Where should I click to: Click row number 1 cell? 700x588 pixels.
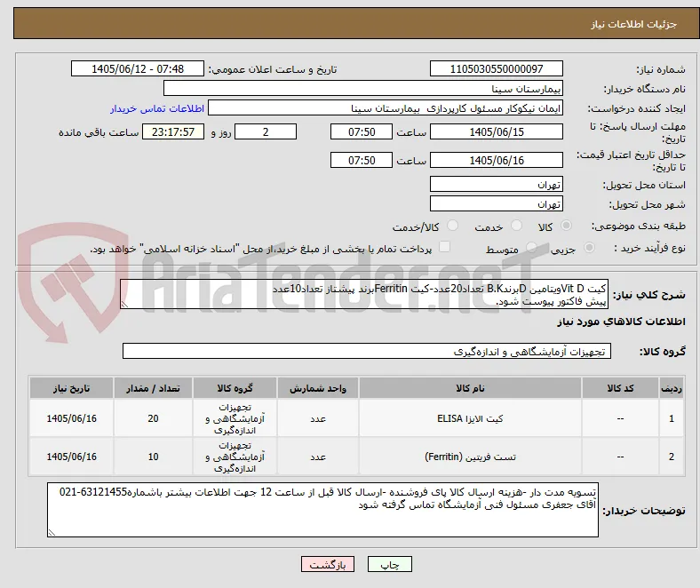pos(671,418)
